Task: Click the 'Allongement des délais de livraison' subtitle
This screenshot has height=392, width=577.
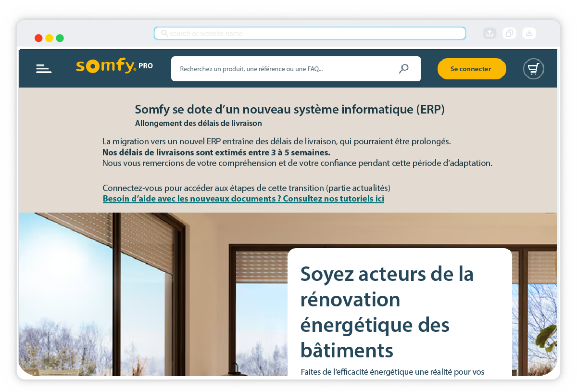Action: point(198,123)
